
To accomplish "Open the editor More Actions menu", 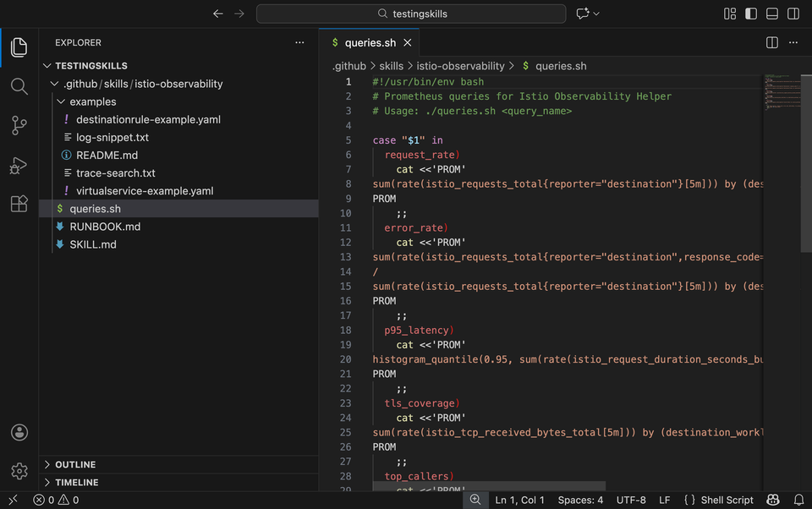I will point(793,42).
